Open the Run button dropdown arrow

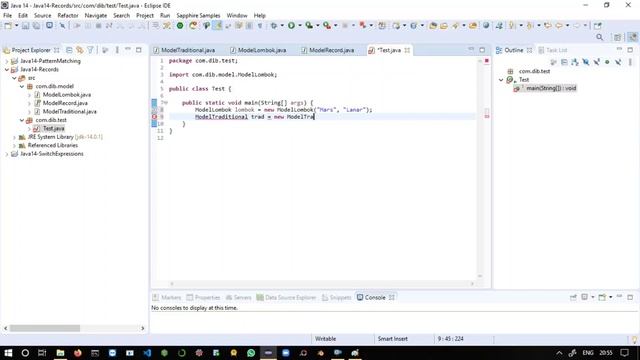point(300,26)
